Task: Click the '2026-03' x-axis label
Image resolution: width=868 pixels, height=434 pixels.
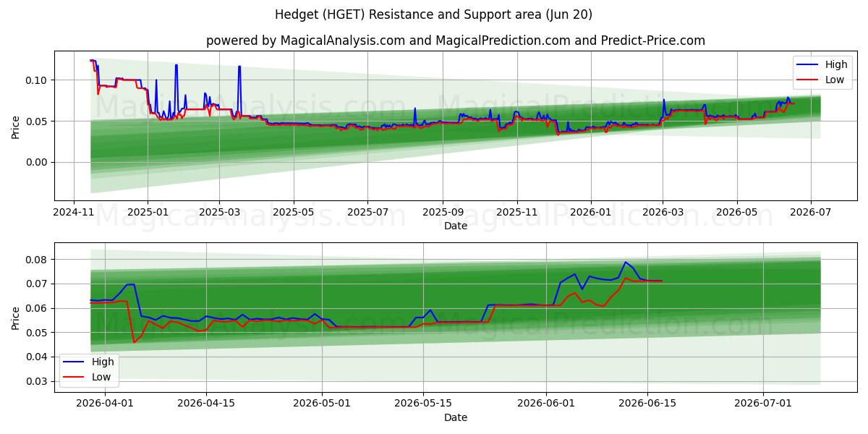Action: pyautogui.click(x=663, y=213)
